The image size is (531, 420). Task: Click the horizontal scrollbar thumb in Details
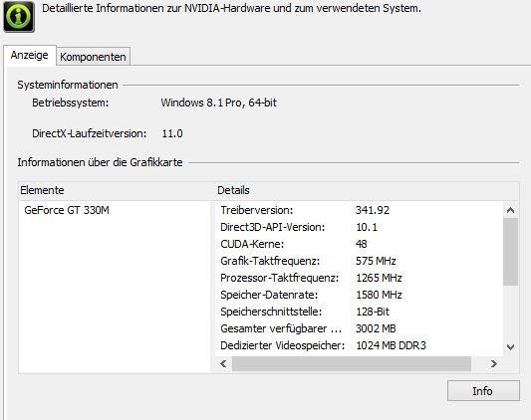[352, 364]
